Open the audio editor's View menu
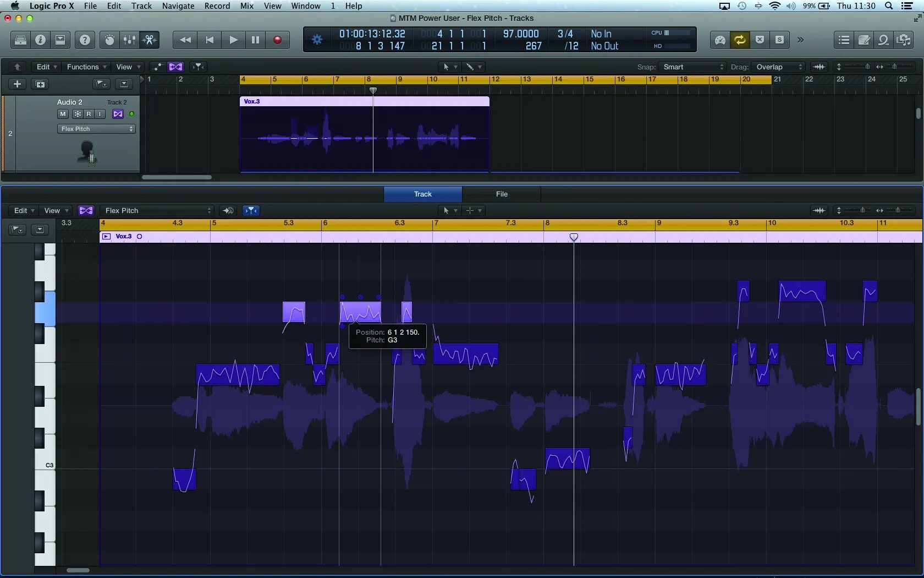 (x=56, y=211)
